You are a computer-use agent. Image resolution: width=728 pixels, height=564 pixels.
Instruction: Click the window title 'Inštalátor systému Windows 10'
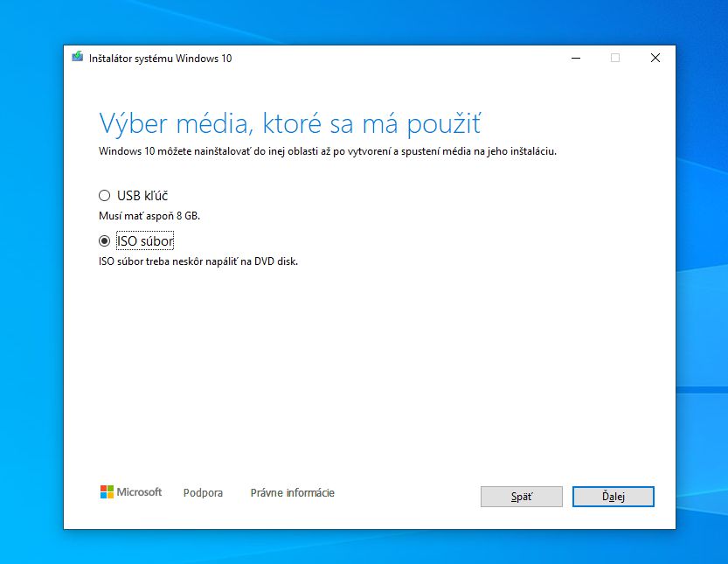coord(160,59)
